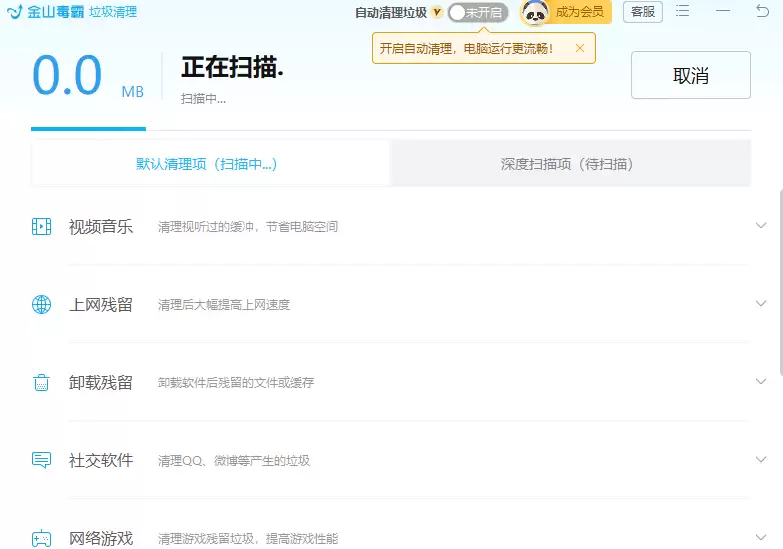
Task: Click the 社交软件 label
Action: coord(101,461)
